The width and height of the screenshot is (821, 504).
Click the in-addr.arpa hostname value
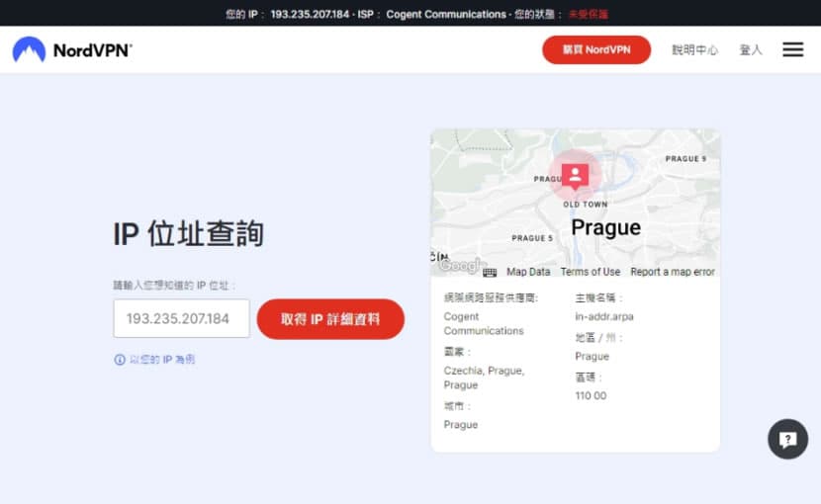(604, 316)
